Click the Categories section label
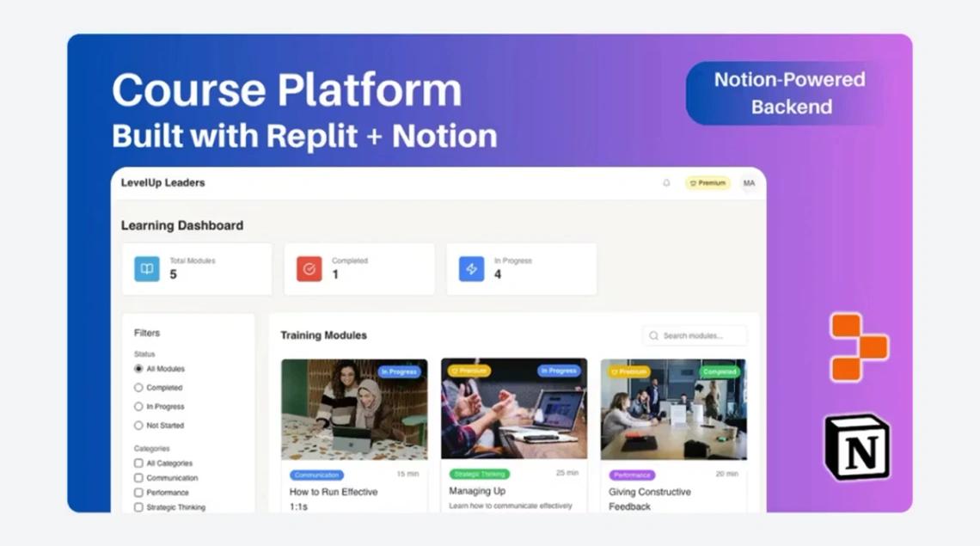The image size is (980, 546). [x=152, y=449]
